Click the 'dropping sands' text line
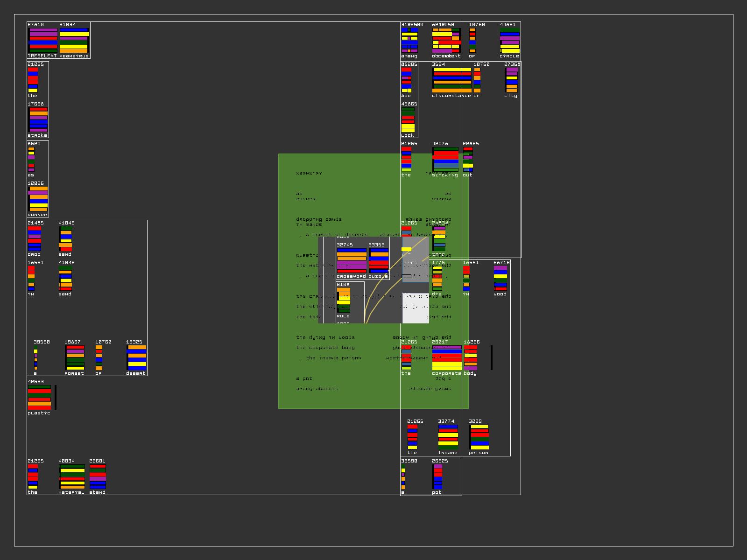Viewport: 747px width, 560px height. click(318, 219)
